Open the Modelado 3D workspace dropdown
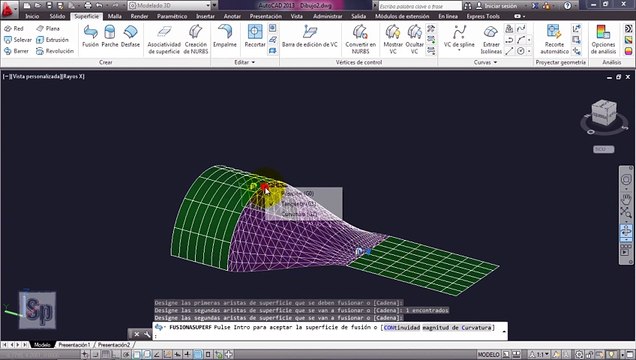The image size is (636, 360). pyautogui.click(x=170, y=6)
